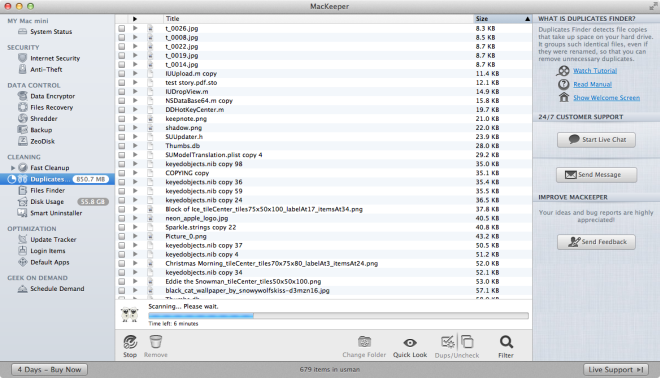Open the Filter magnifier icon
Viewport: 660px width, 378px height.
pos(506,342)
